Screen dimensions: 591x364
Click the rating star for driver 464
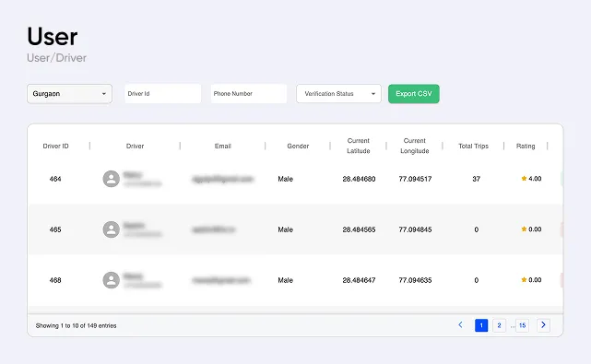coord(524,178)
